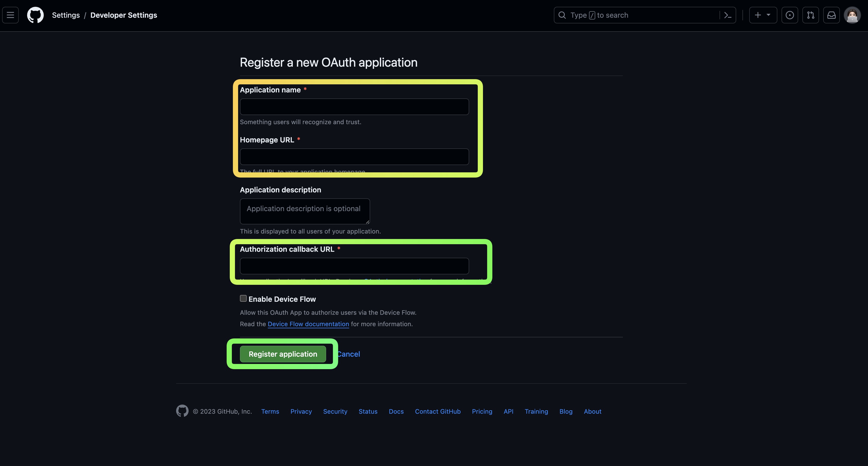
Task: Open Device Flow documentation link
Action: tap(308, 324)
